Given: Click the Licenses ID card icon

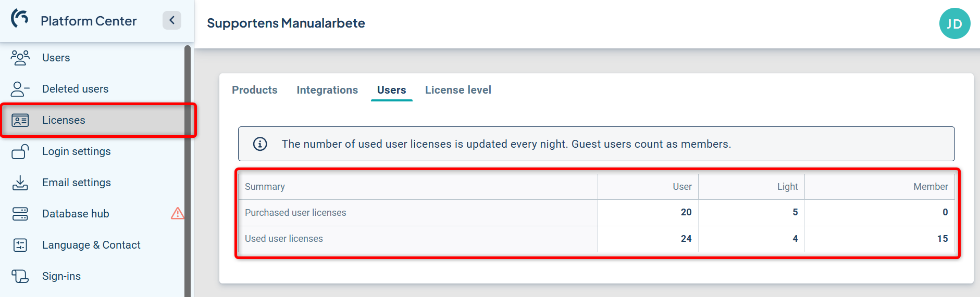Looking at the screenshot, I should (20, 120).
